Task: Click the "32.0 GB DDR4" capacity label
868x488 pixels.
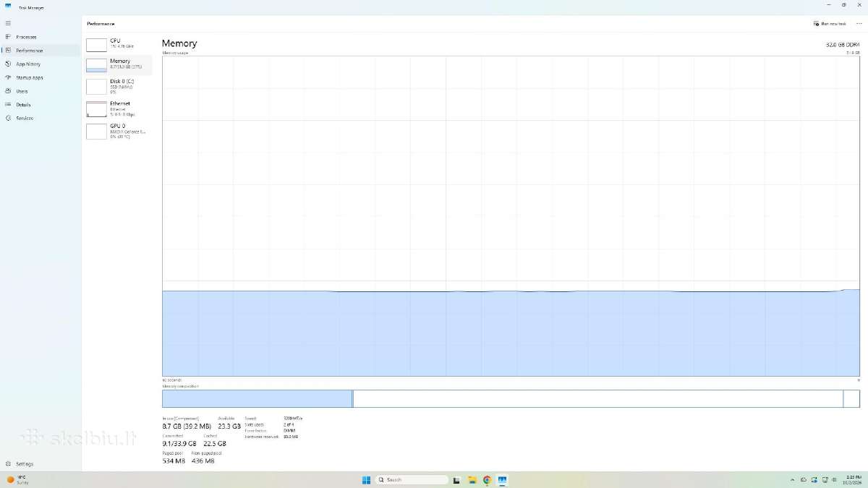Action: point(843,45)
